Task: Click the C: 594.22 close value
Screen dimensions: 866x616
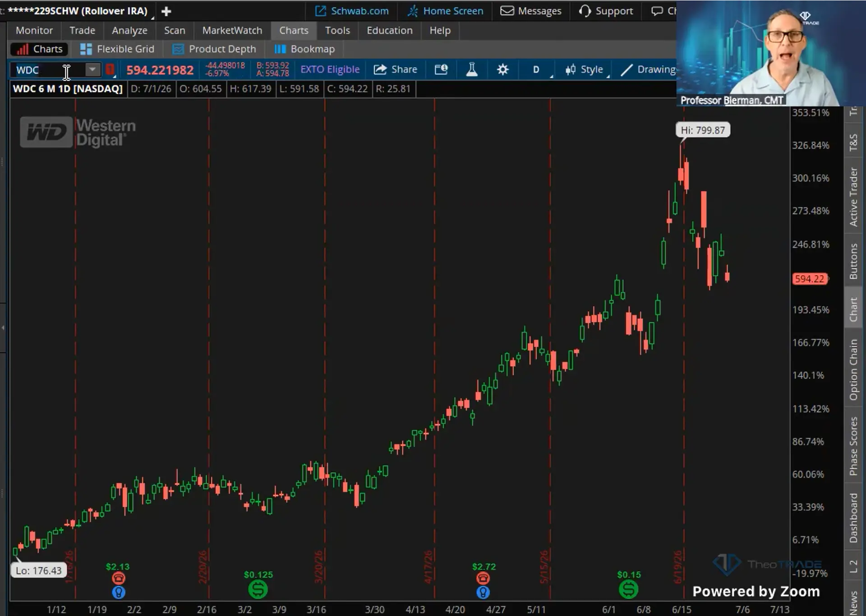Action: coord(347,89)
